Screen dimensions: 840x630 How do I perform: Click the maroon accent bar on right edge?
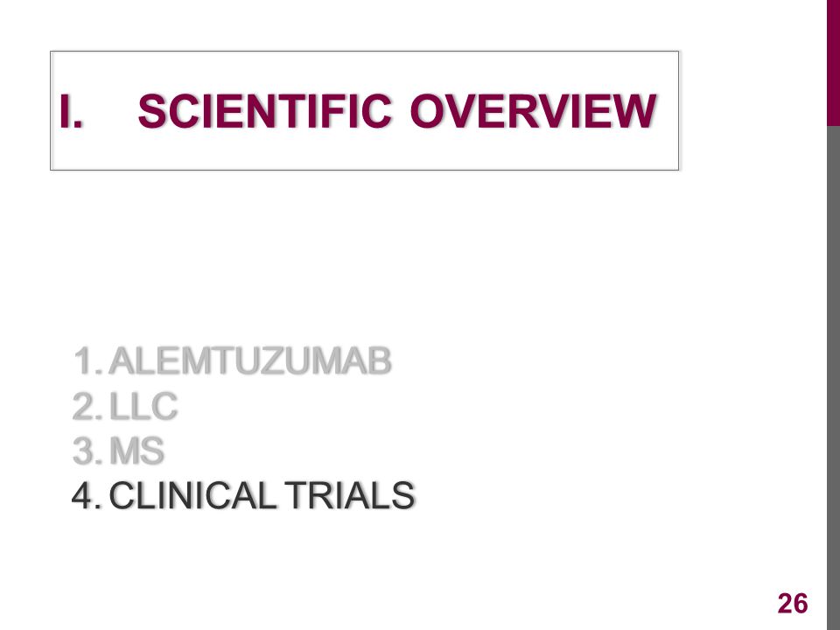(x=833, y=63)
